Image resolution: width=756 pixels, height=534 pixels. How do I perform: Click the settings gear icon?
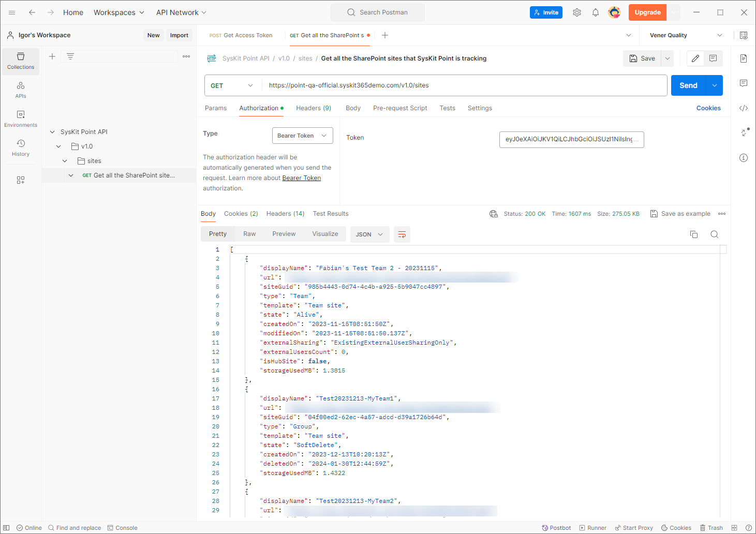coord(577,12)
